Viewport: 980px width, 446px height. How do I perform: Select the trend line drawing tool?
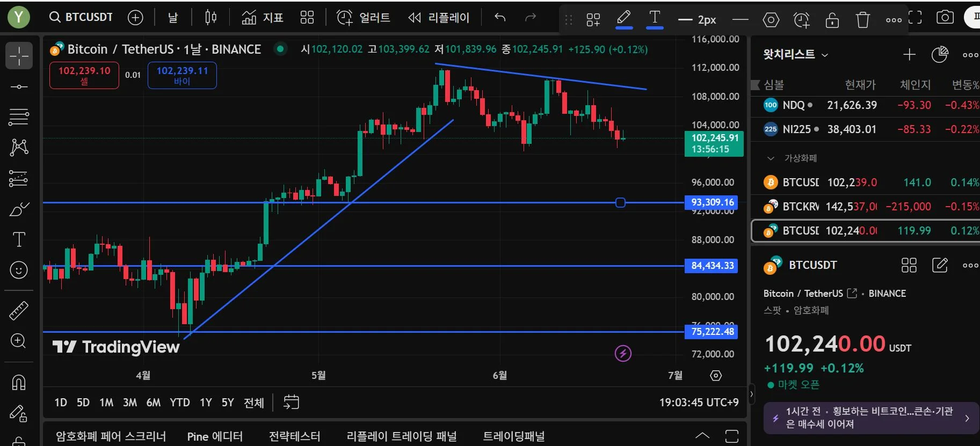19,86
